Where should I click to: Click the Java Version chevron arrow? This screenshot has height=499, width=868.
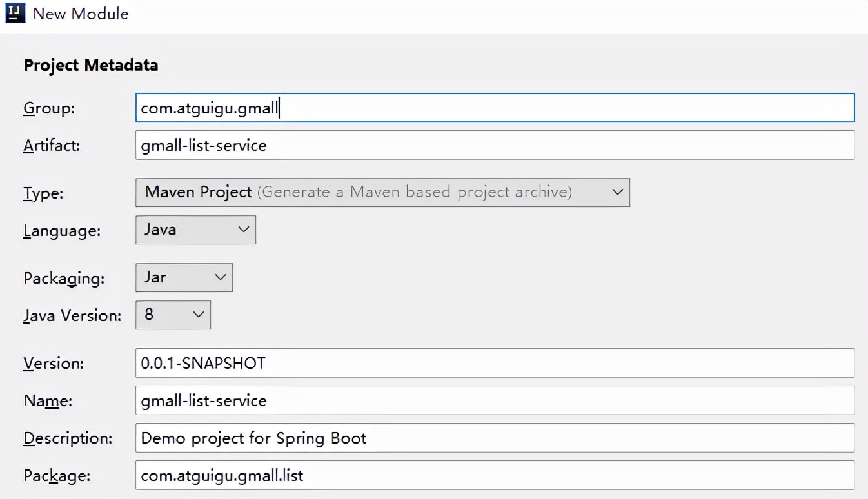(198, 315)
